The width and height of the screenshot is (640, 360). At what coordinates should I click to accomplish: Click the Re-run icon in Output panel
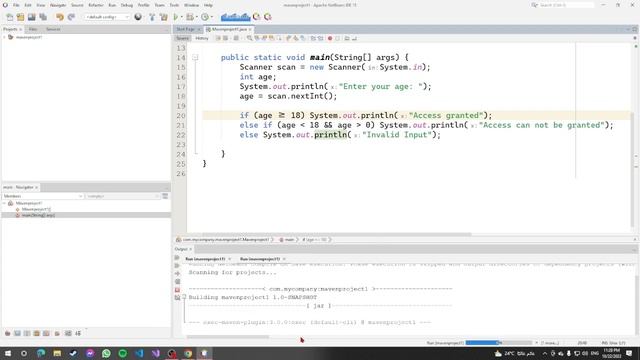click(x=177, y=258)
